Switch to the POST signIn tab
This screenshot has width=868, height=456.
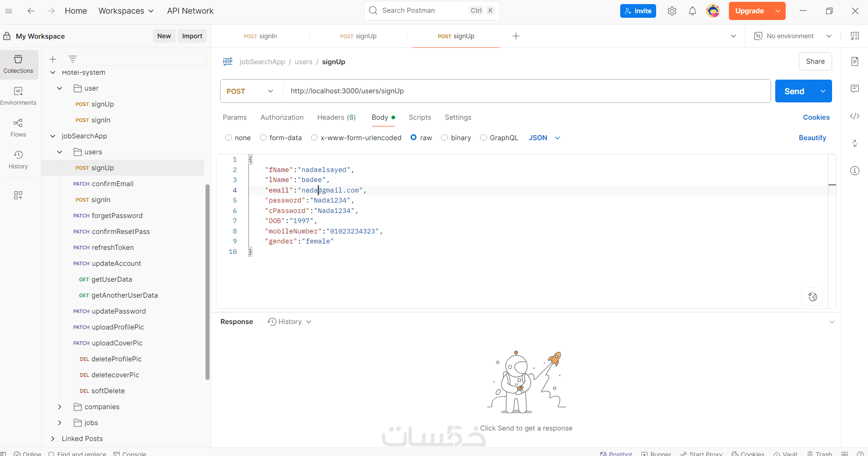pos(260,36)
